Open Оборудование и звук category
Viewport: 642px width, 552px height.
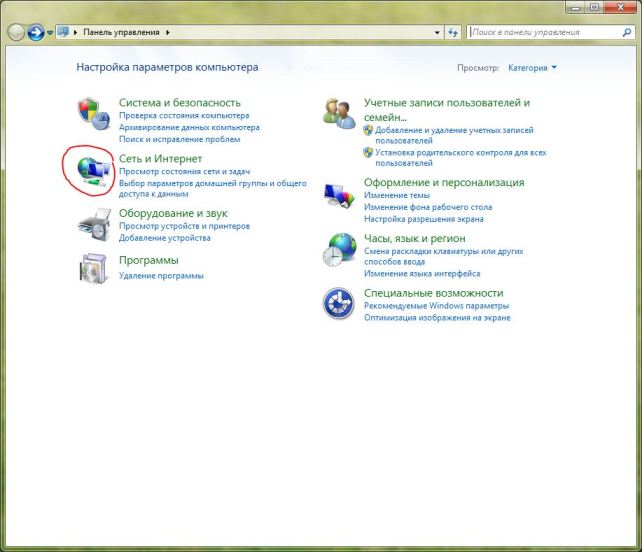pyautogui.click(x=173, y=213)
